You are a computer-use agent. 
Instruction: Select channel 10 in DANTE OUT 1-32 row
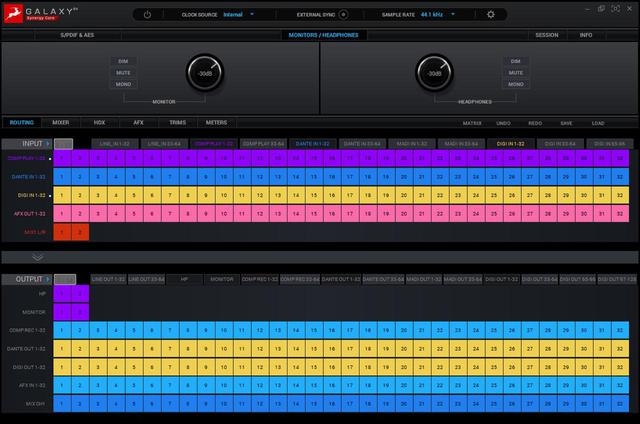pyautogui.click(x=224, y=349)
